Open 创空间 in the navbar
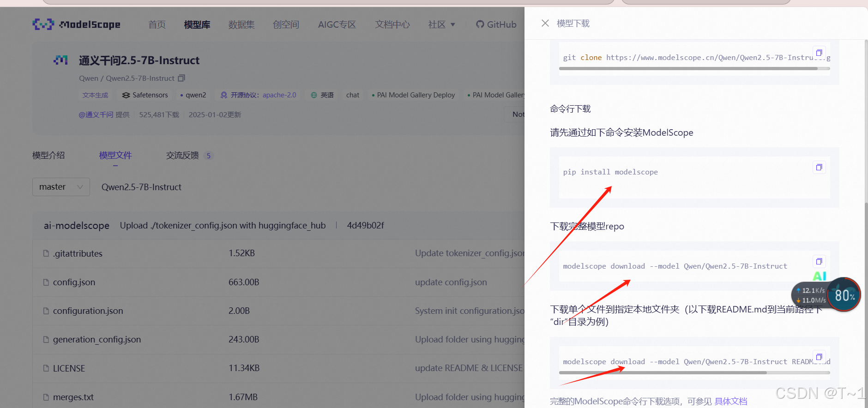 pos(286,24)
